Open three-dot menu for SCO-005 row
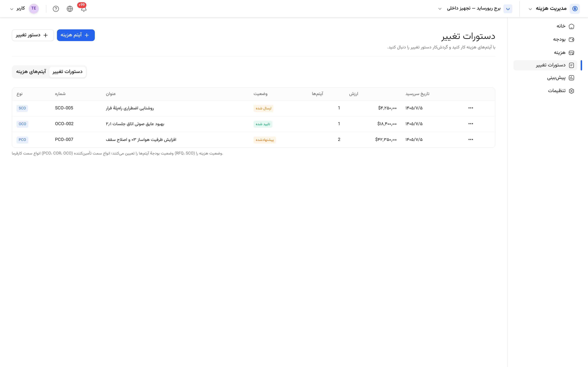 point(471,108)
